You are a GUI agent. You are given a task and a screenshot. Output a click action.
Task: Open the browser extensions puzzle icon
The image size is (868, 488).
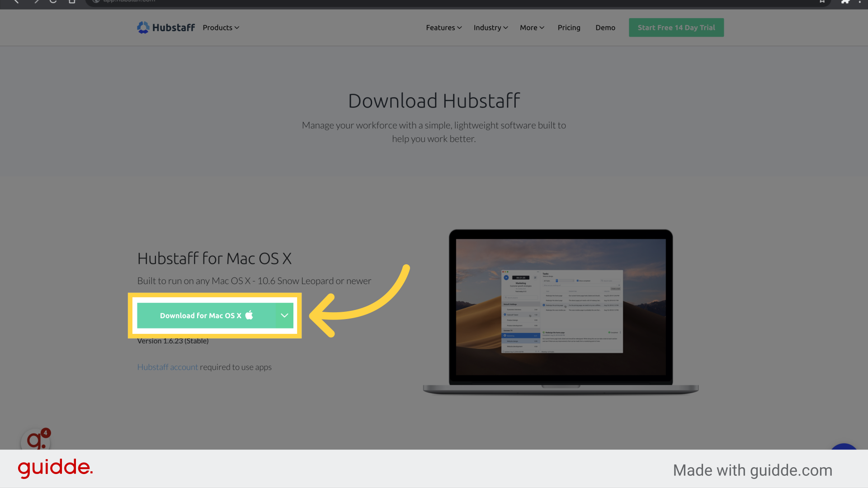845,2
